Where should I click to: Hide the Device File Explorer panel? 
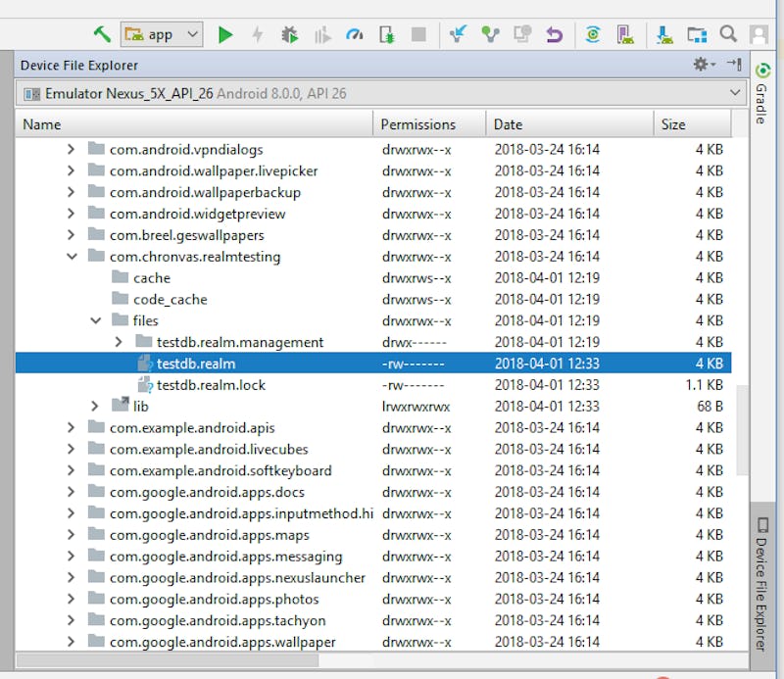click(x=734, y=65)
